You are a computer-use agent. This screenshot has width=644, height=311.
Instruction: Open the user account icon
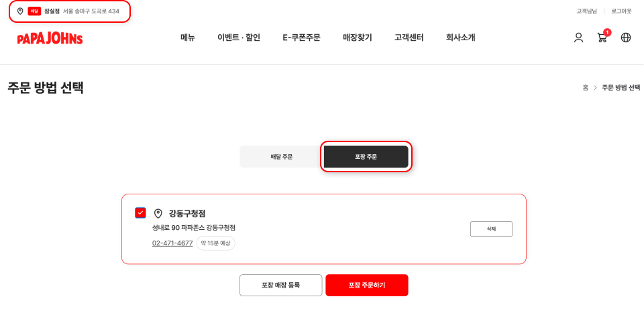pos(578,38)
